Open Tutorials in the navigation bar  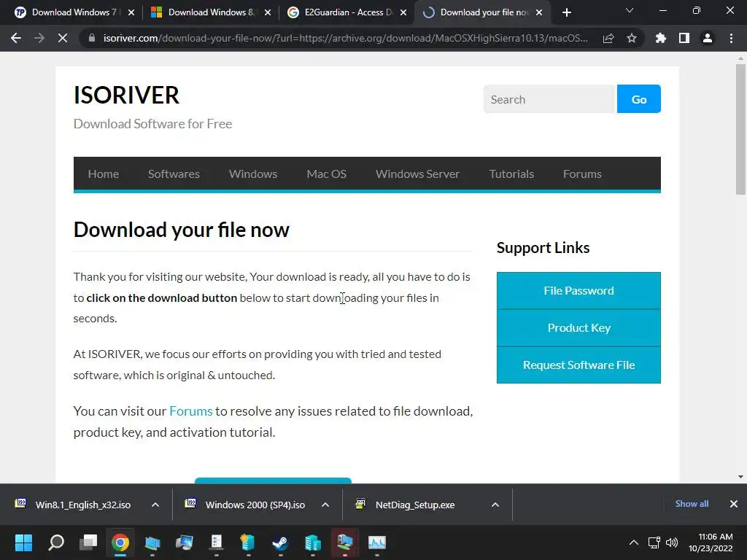click(511, 174)
